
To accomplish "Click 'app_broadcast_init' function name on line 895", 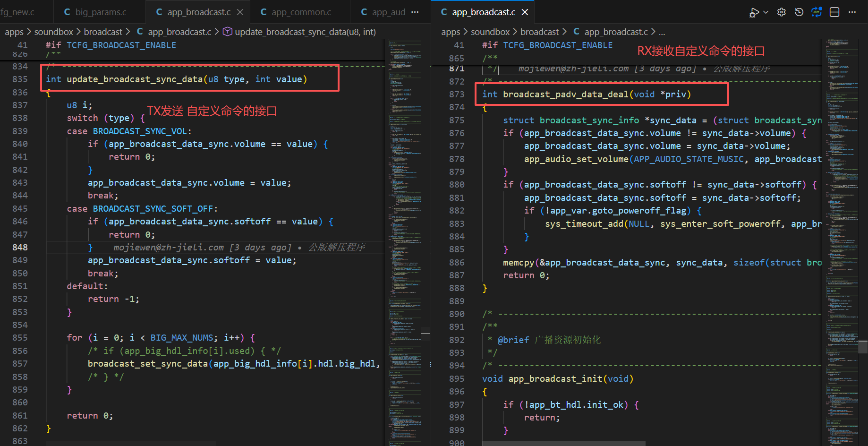I will (x=555, y=379).
